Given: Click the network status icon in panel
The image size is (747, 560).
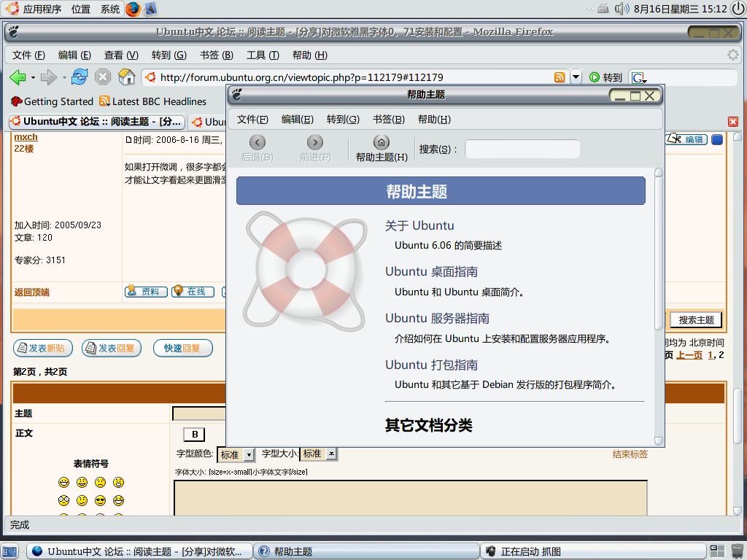Looking at the screenshot, I should pos(603,9).
